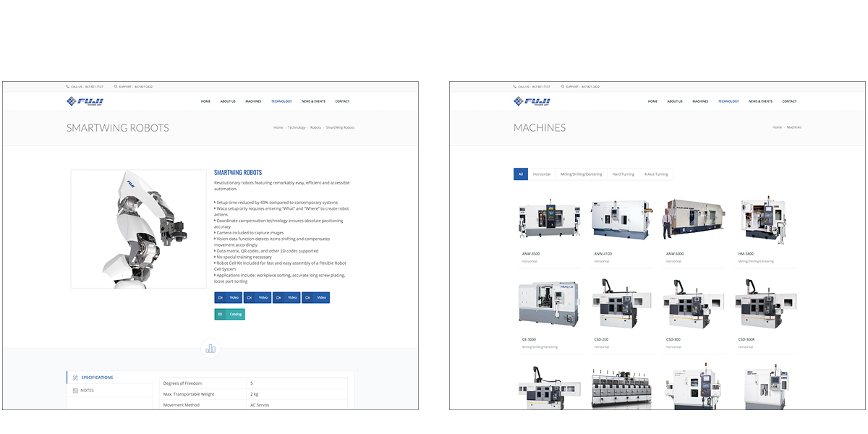Click the Catalog button

coord(229,314)
